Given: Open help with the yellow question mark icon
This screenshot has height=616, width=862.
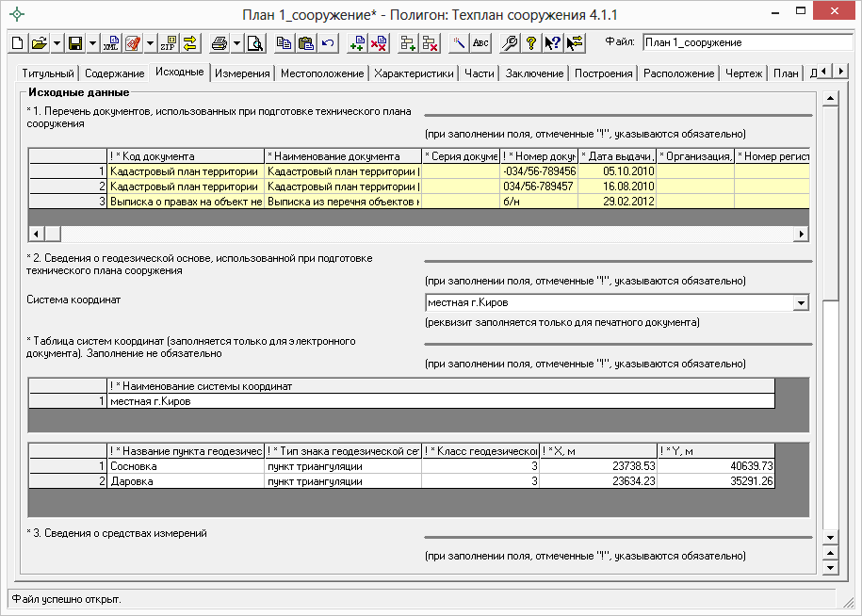Looking at the screenshot, I should tap(531, 43).
